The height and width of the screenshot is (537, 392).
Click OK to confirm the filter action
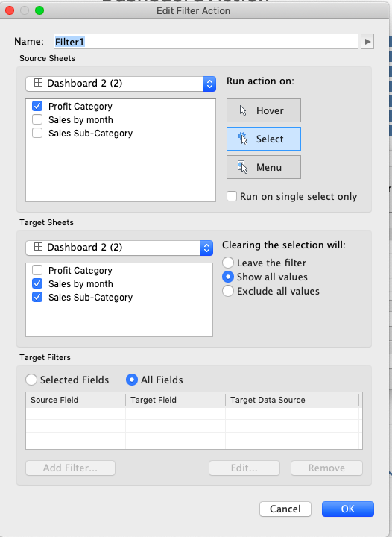pos(348,509)
